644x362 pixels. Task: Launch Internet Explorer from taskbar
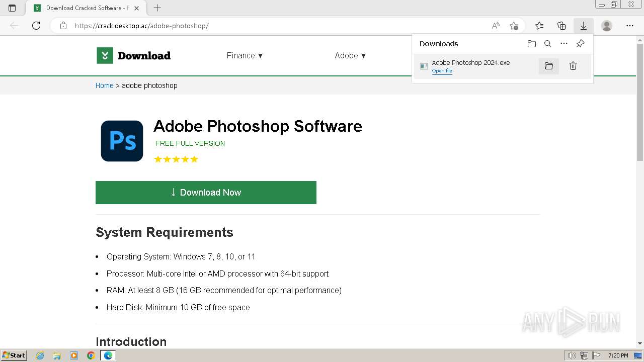pyautogui.click(x=40, y=355)
